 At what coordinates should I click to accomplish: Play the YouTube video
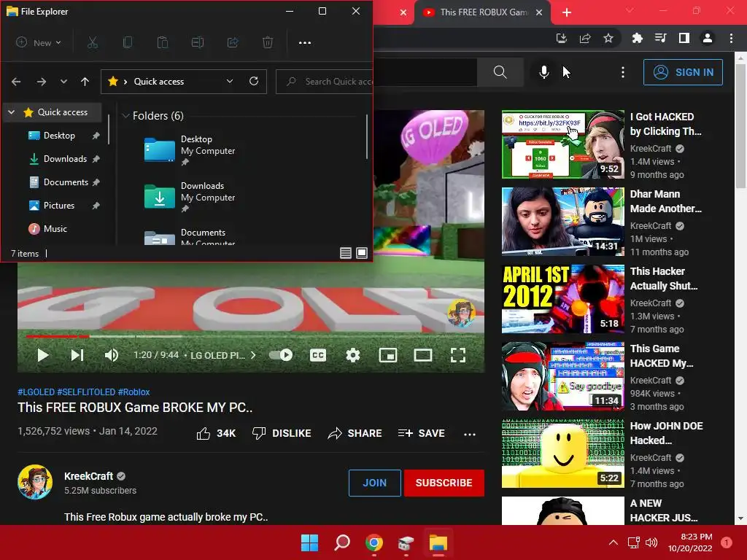pos(43,355)
